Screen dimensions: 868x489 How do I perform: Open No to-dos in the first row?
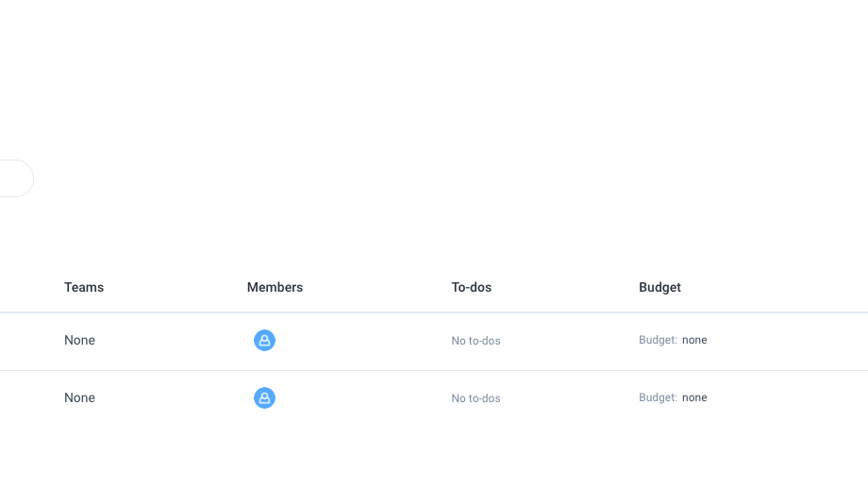pos(476,341)
